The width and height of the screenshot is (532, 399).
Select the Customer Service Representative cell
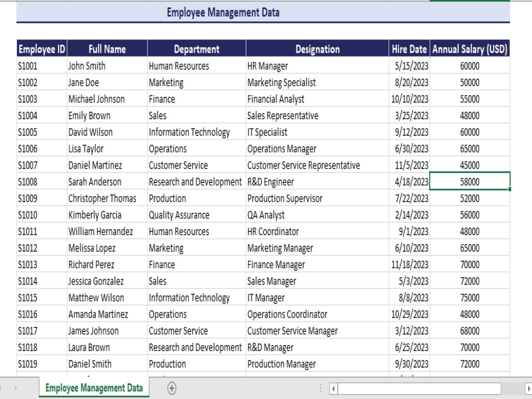point(317,165)
